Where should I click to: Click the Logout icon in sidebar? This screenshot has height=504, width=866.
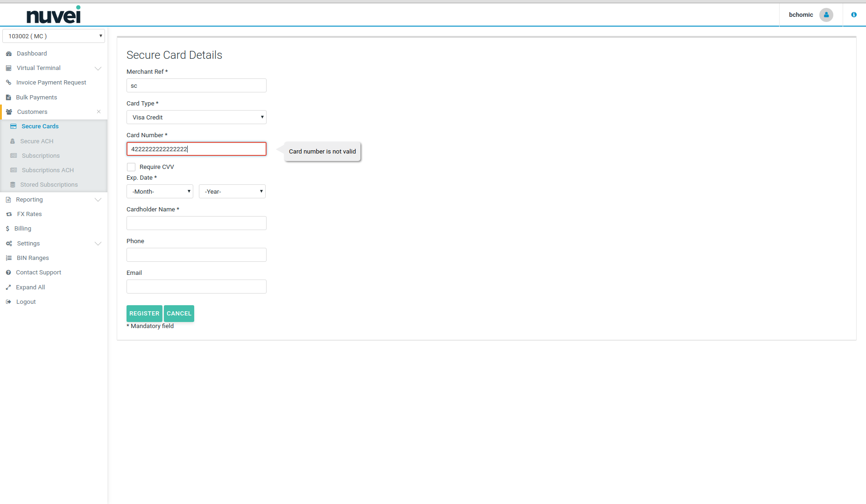click(8, 302)
